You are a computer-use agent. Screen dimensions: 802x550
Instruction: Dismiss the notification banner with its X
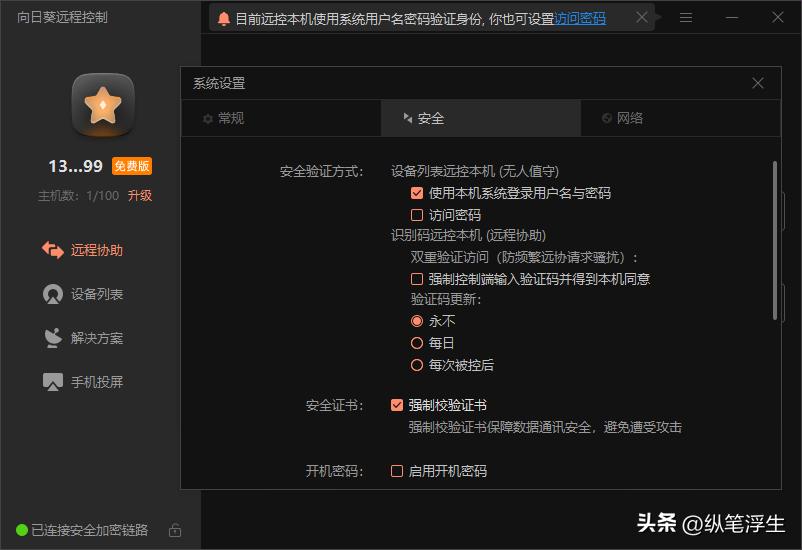click(x=642, y=17)
